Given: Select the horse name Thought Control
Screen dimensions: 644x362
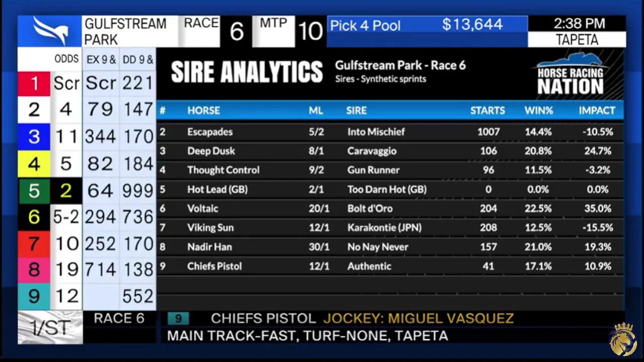Looking at the screenshot, I should [223, 170].
